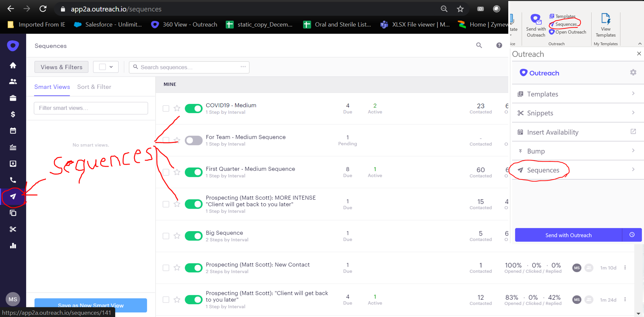Screen dimensions: 644x317
Task: Toggle the First Quarter - Medium Sequence switch
Action: tap(194, 172)
